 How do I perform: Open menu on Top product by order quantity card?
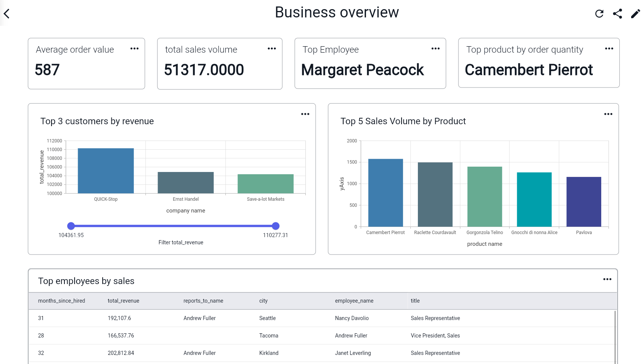click(609, 48)
